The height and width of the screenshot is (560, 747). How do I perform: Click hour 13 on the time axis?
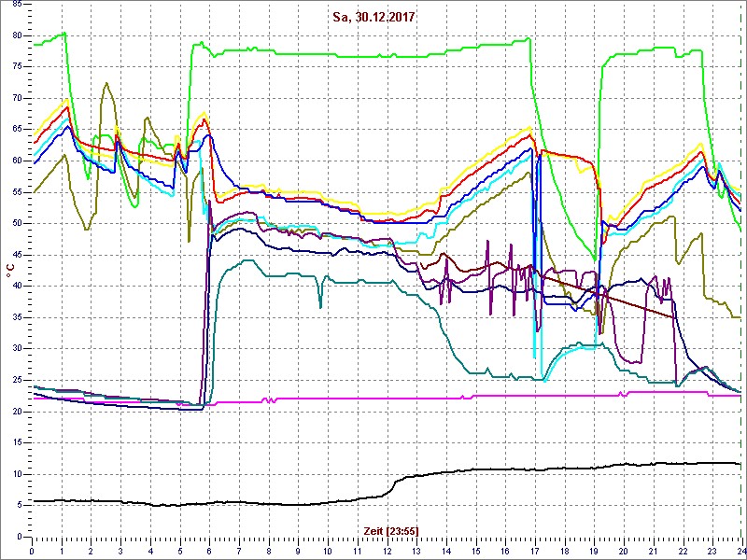(416, 552)
